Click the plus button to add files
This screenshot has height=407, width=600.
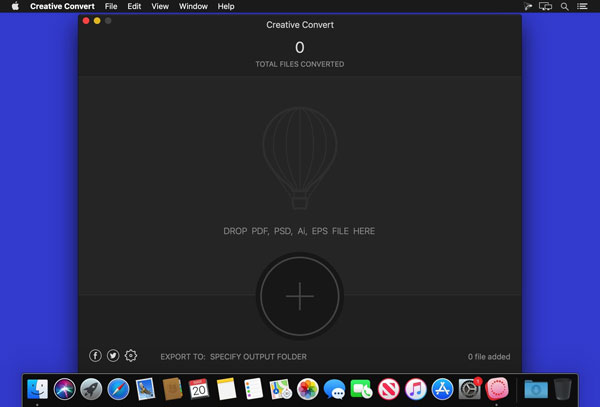click(300, 296)
